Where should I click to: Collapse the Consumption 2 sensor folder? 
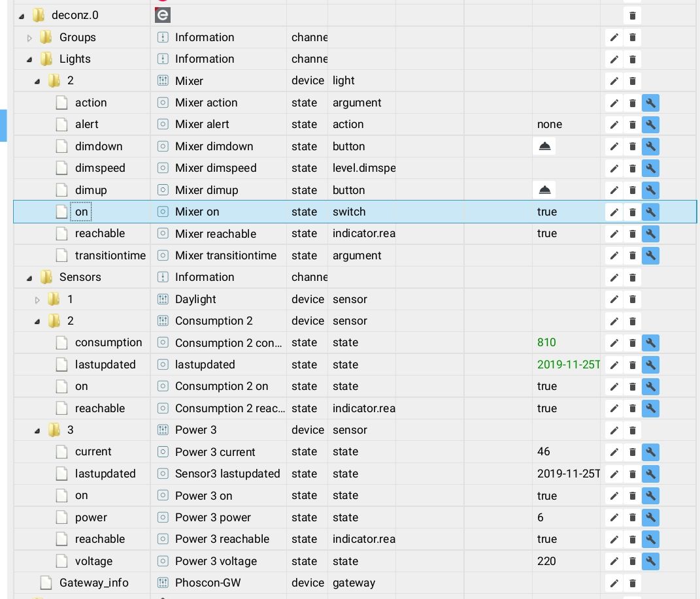37,321
